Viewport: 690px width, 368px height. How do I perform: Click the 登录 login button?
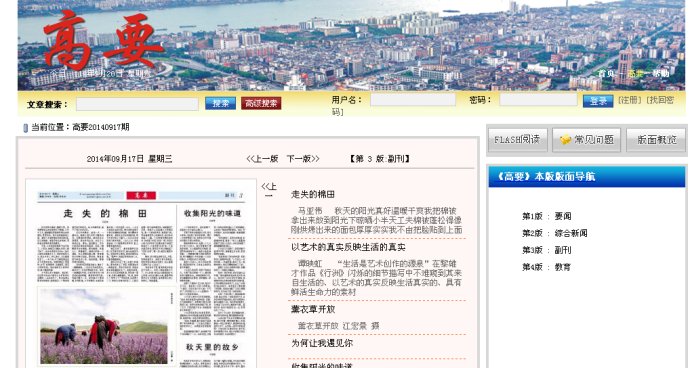[598, 101]
